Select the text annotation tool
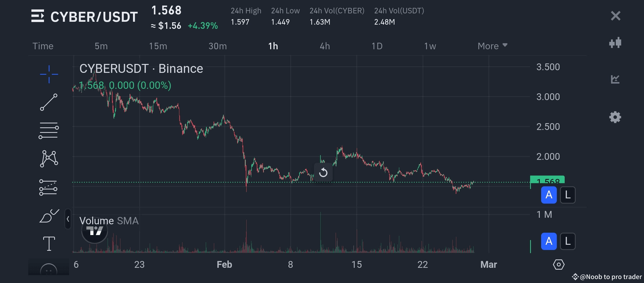 coord(49,243)
